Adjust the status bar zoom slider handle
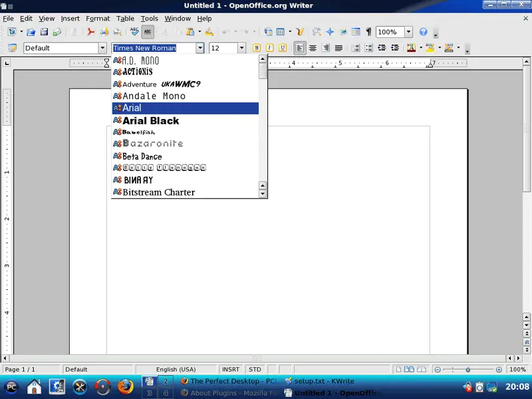532x399 pixels. [468, 370]
